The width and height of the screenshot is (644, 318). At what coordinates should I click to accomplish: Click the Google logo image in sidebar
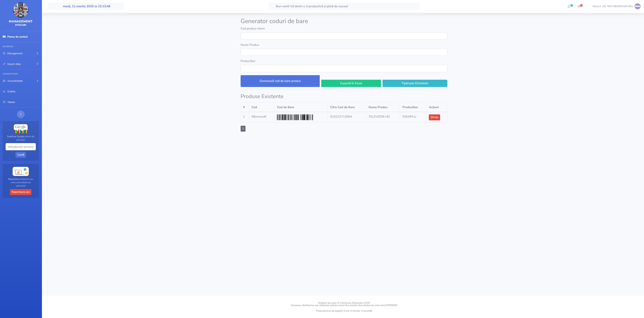21,129
